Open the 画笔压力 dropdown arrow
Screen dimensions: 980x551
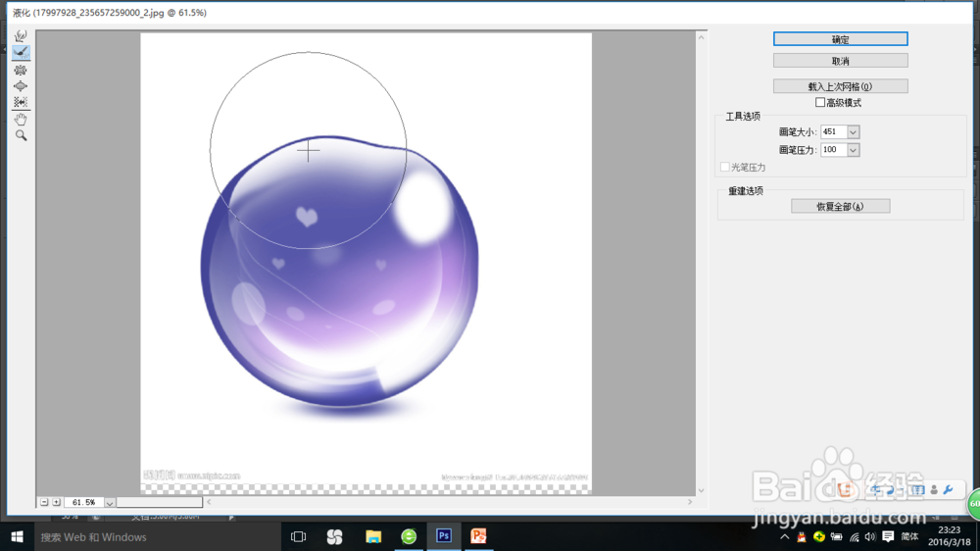854,150
